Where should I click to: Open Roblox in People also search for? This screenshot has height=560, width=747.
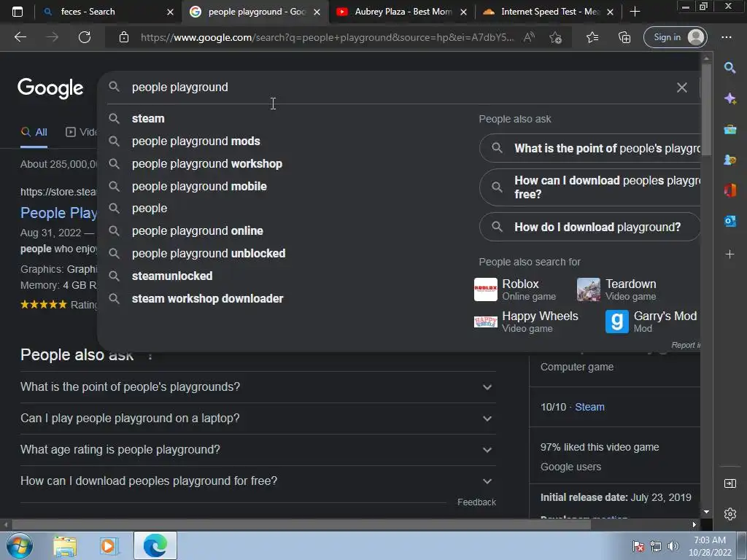coord(515,289)
